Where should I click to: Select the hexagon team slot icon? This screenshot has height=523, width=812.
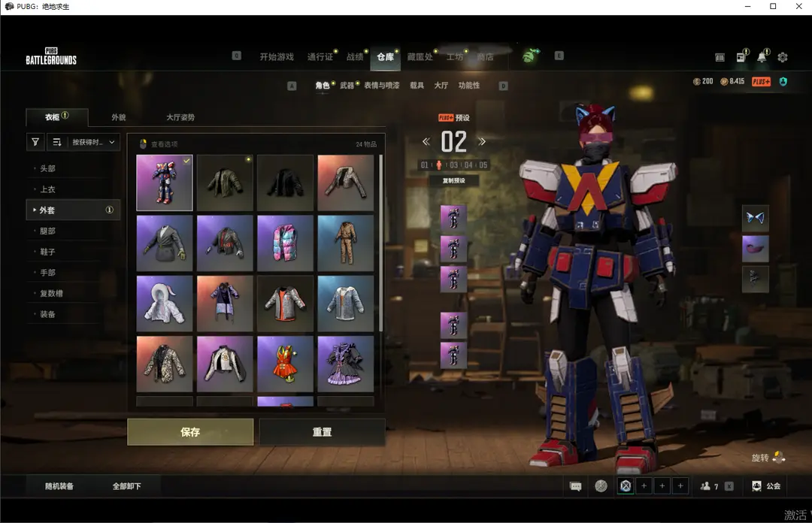626,485
